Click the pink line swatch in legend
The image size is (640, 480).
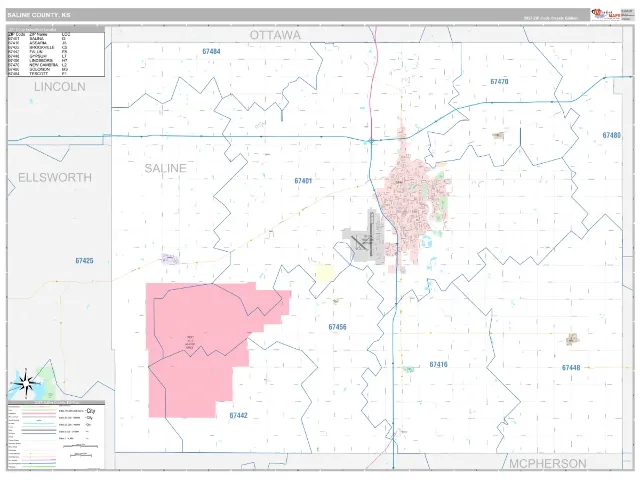(x=39, y=414)
